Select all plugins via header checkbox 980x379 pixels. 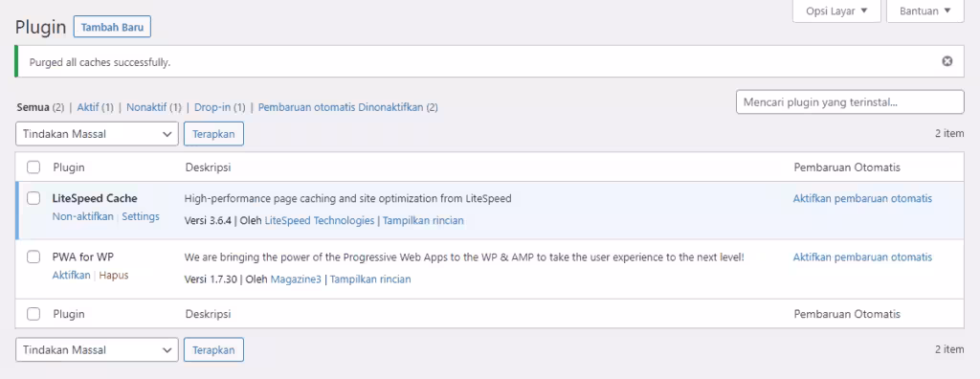pos(33,167)
